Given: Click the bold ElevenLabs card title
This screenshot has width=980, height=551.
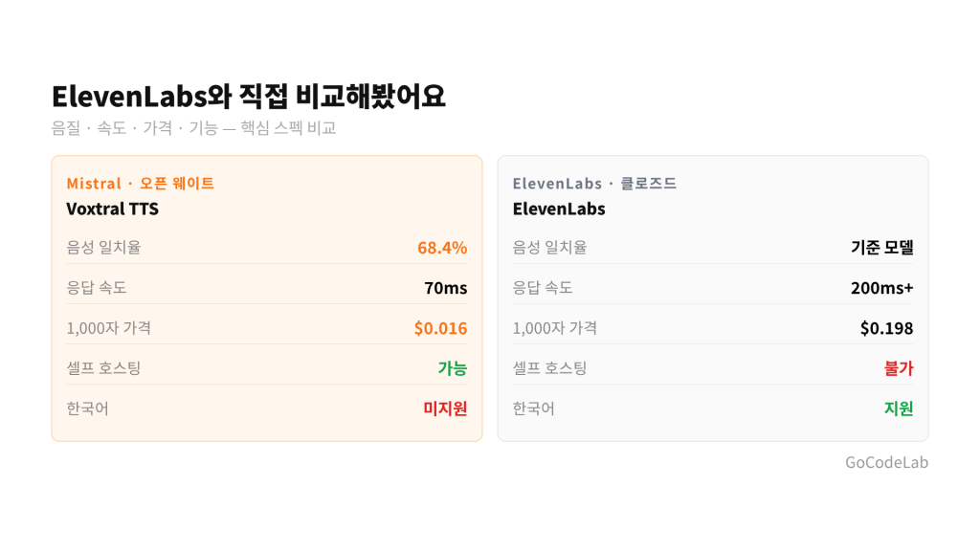Looking at the screenshot, I should pyautogui.click(x=559, y=209).
